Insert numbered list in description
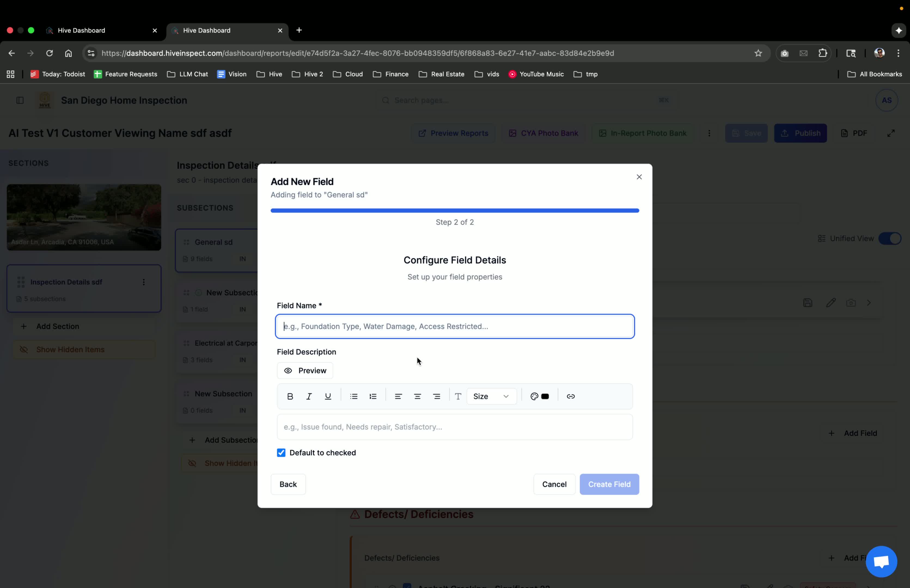The width and height of the screenshot is (910, 588). click(373, 396)
